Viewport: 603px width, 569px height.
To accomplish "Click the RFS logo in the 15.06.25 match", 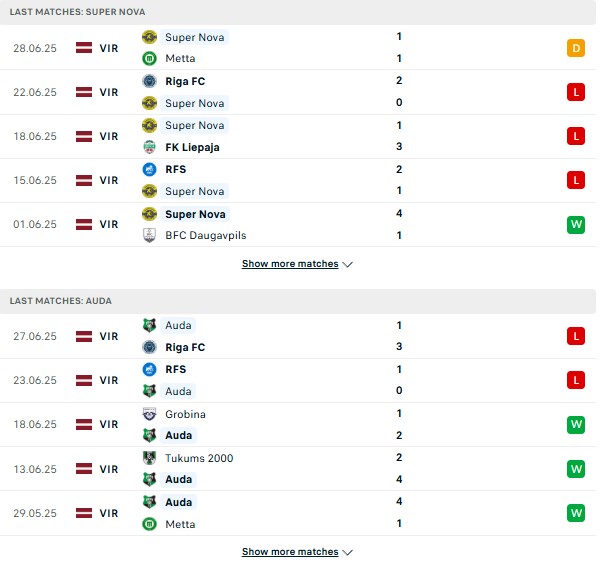I will [x=149, y=169].
